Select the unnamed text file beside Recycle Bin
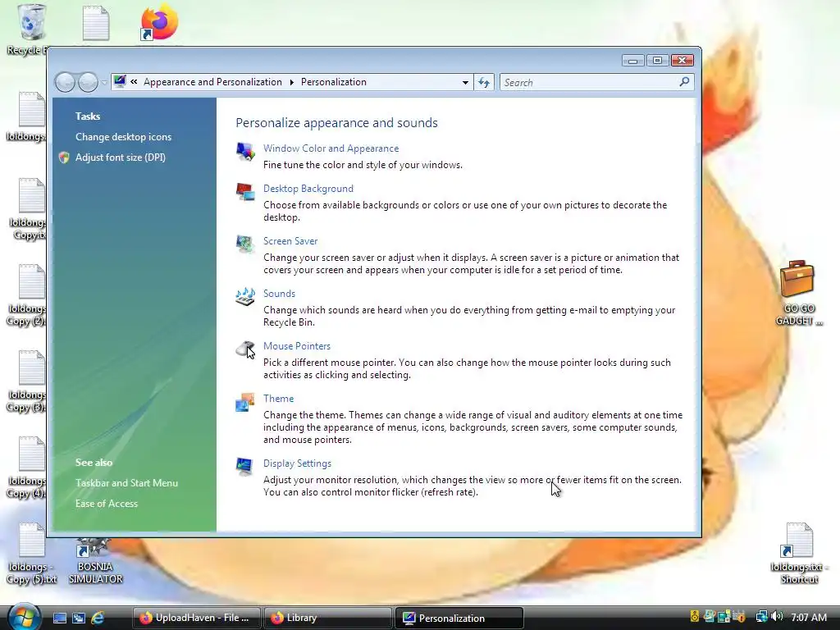 [x=96, y=23]
